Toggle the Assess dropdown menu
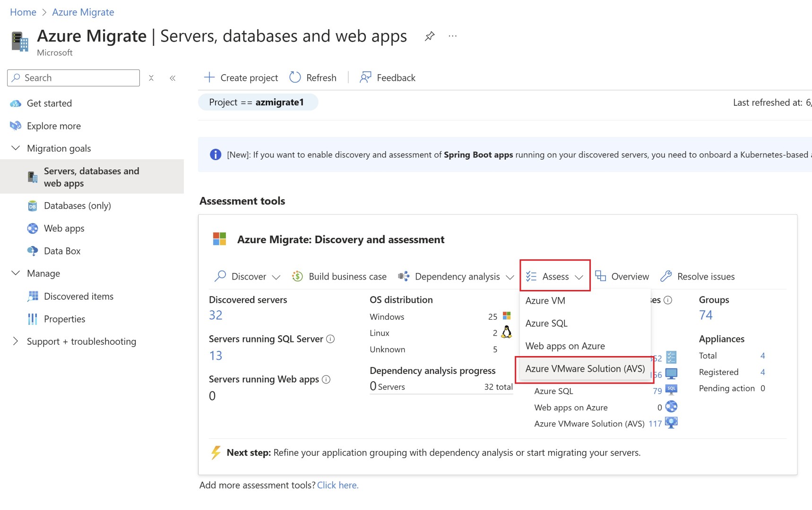The height and width of the screenshot is (510, 812). pos(555,277)
